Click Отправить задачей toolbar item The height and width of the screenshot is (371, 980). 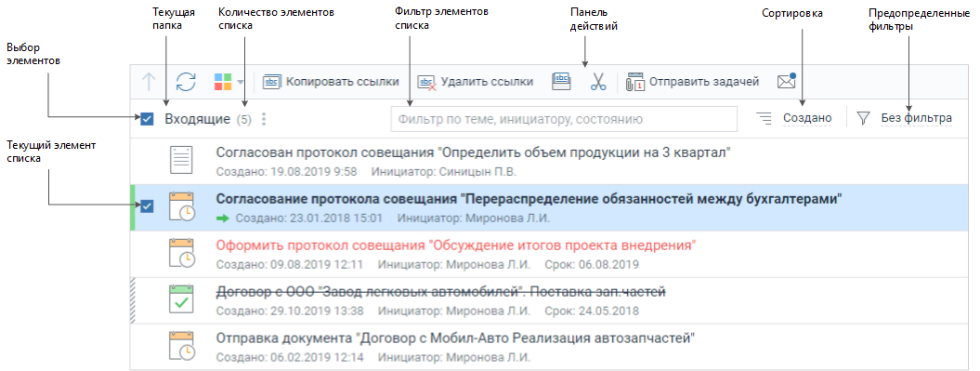692,81
